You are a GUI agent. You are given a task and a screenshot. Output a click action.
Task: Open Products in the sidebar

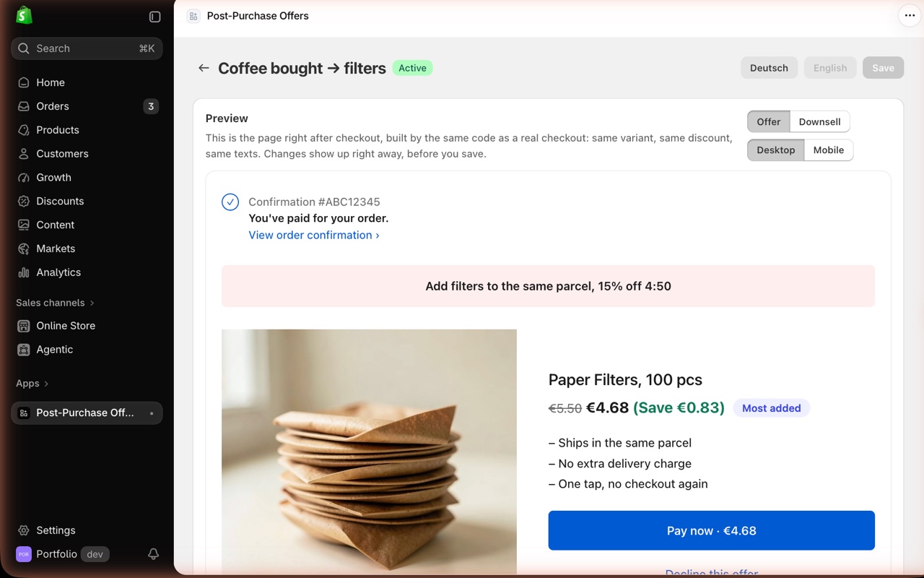point(87,130)
